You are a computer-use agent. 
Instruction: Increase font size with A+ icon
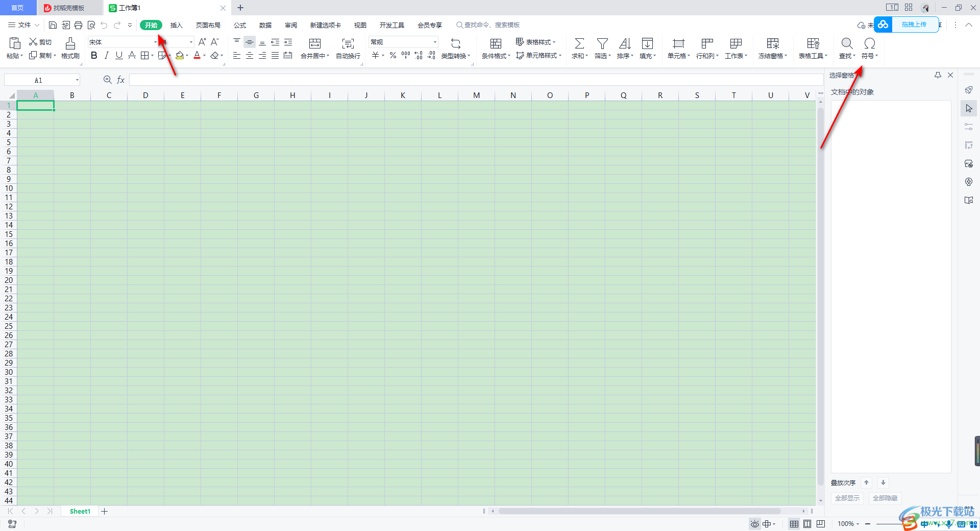pyautogui.click(x=202, y=42)
